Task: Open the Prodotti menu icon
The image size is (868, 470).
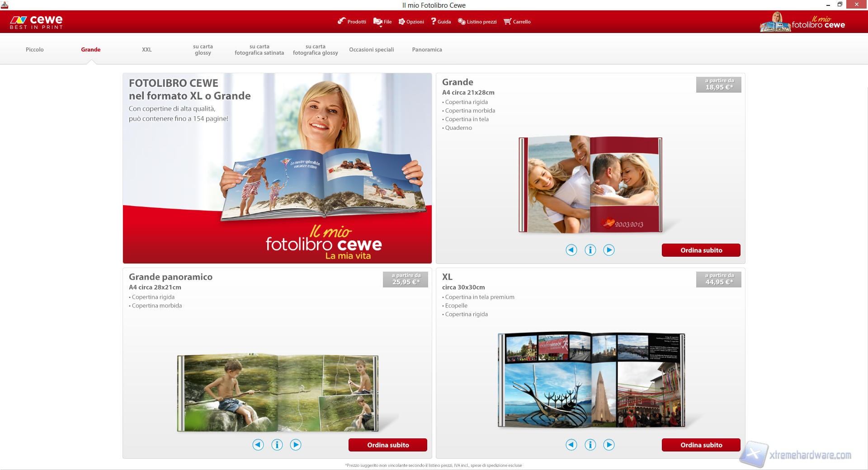Action: tap(342, 21)
